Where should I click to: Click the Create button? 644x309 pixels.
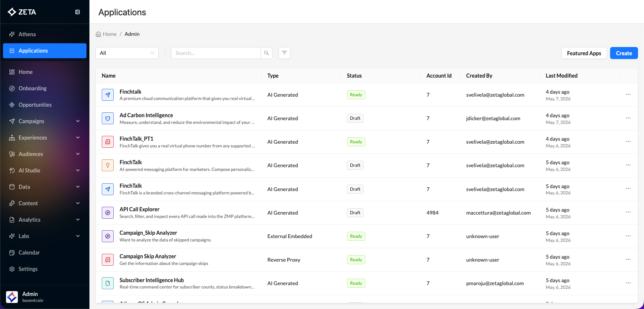[624, 53]
